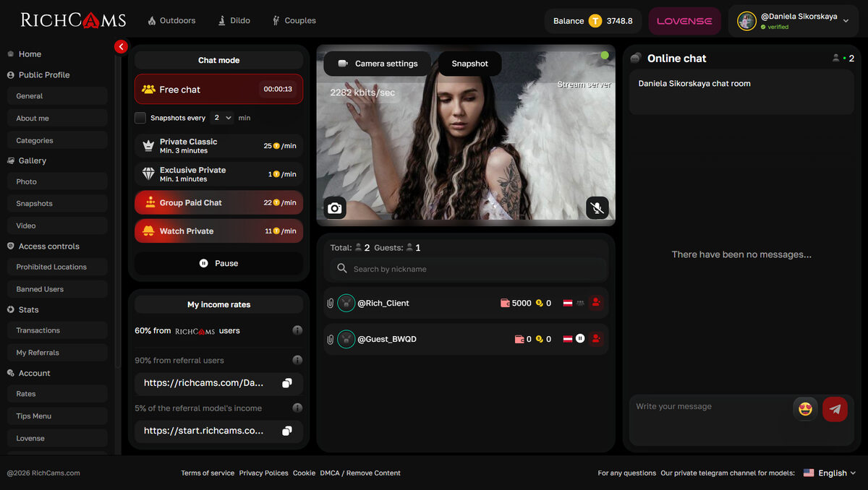Open emoji picker in chat
The height and width of the screenshot is (490, 868).
[805, 409]
